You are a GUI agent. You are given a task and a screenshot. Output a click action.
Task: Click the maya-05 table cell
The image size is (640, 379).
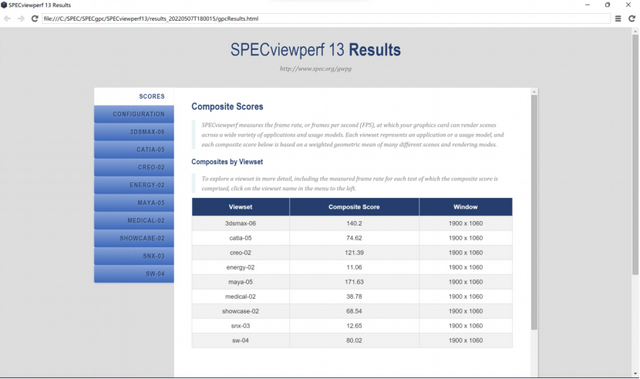pyautogui.click(x=240, y=282)
